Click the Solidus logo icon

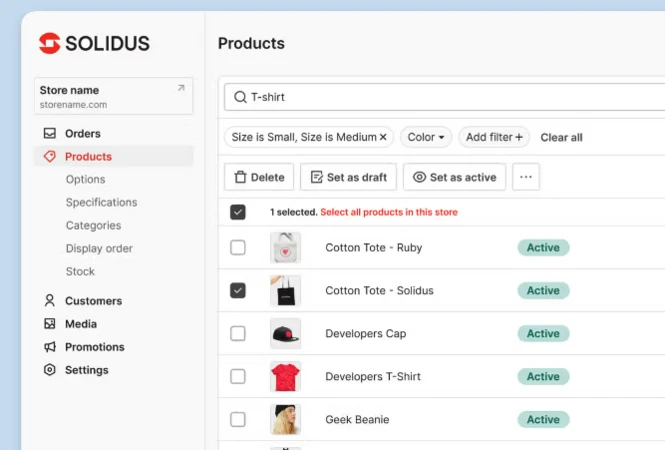tap(50, 43)
